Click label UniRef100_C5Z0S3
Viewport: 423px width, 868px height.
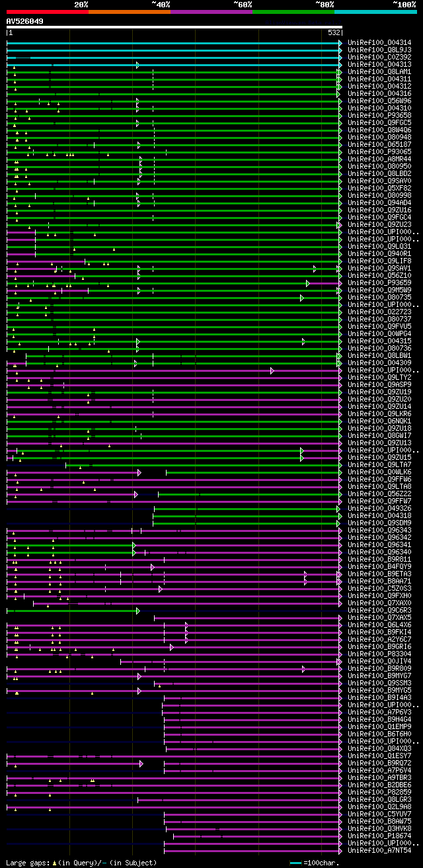[x=379, y=589]
